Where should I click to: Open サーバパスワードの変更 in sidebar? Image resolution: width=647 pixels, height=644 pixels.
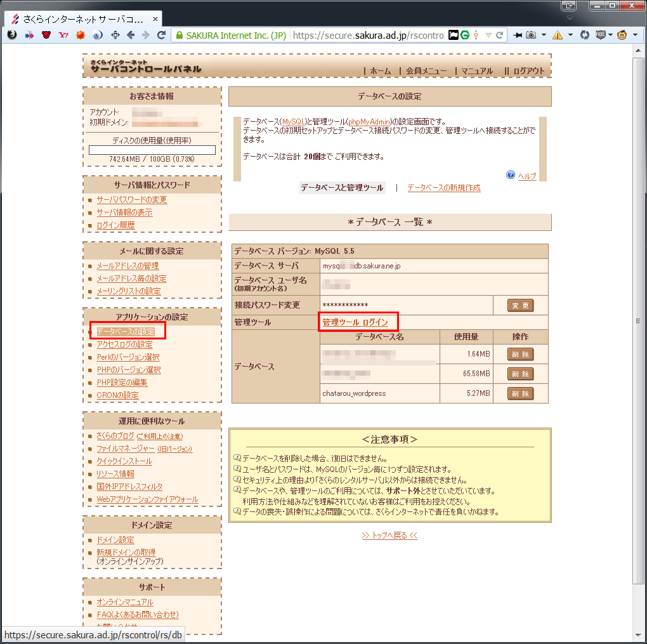132,200
